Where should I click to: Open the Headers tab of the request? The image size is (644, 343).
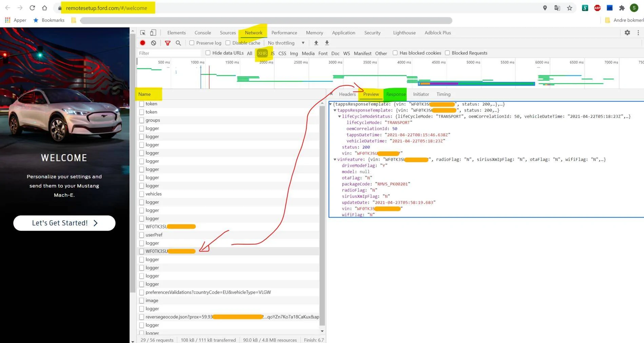click(347, 94)
